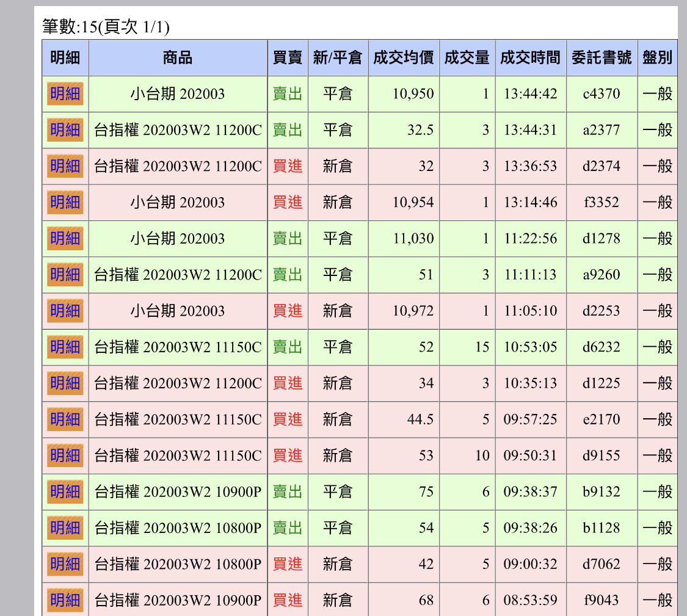Screen dimensions: 687x616
Task: Open 明細 for order d2374
Action: (65, 166)
